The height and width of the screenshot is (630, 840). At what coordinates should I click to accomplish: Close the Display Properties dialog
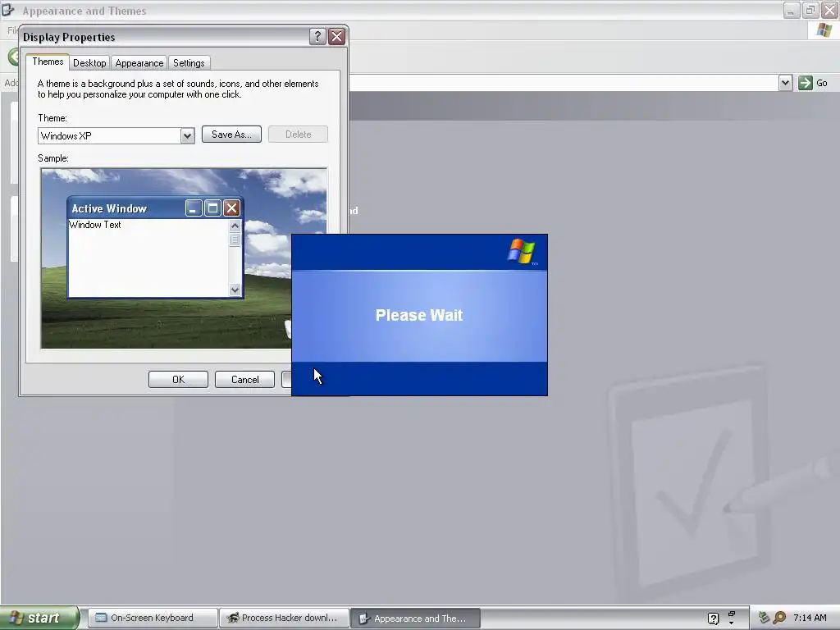tap(336, 36)
